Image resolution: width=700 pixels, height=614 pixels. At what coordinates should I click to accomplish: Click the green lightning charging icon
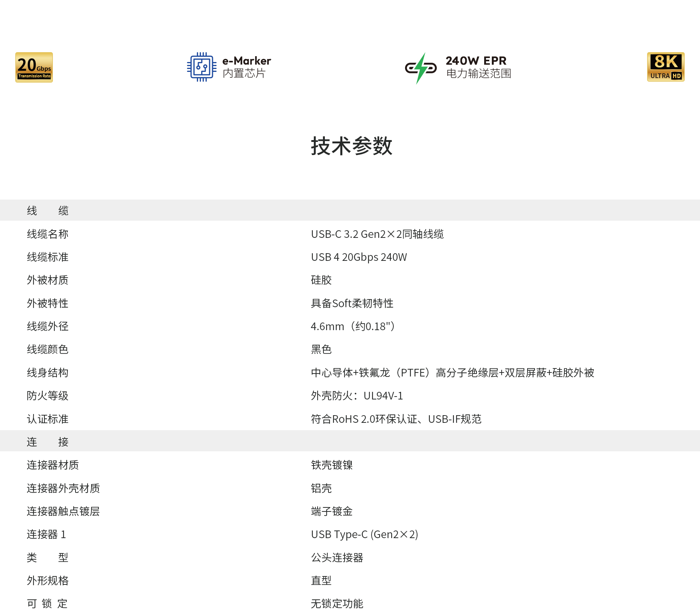click(x=421, y=68)
